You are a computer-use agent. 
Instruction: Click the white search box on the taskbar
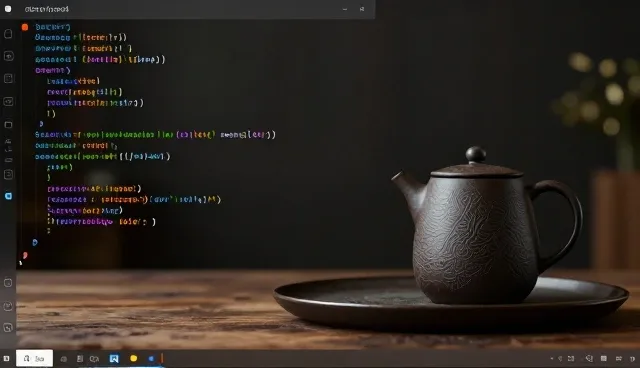[34, 358]
